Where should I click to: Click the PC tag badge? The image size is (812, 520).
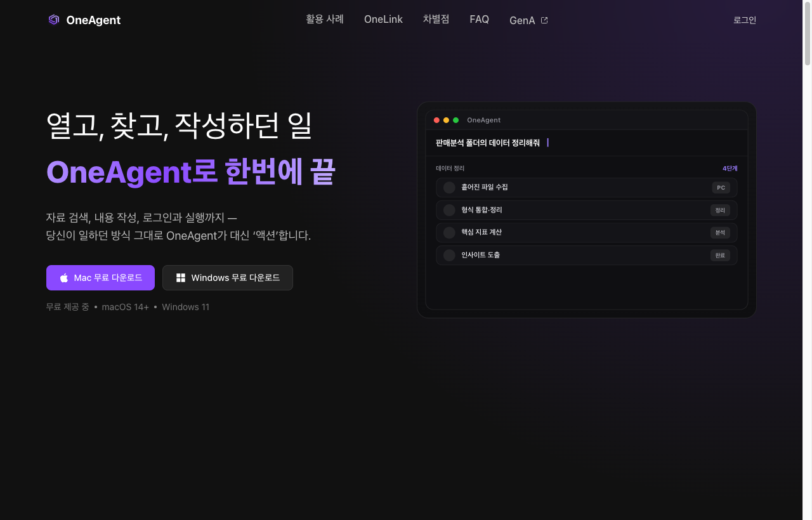pyautogui.click(x=721, y=188)
